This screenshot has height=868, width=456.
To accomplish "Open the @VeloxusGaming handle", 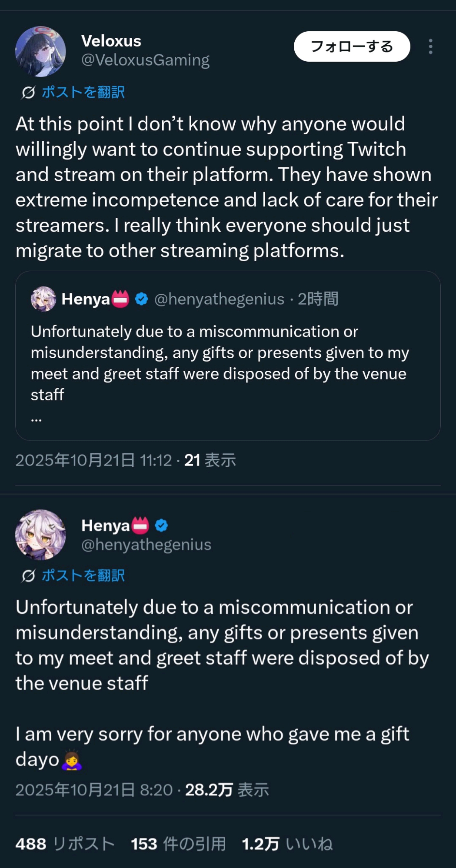I will click(x=145, y=60).
